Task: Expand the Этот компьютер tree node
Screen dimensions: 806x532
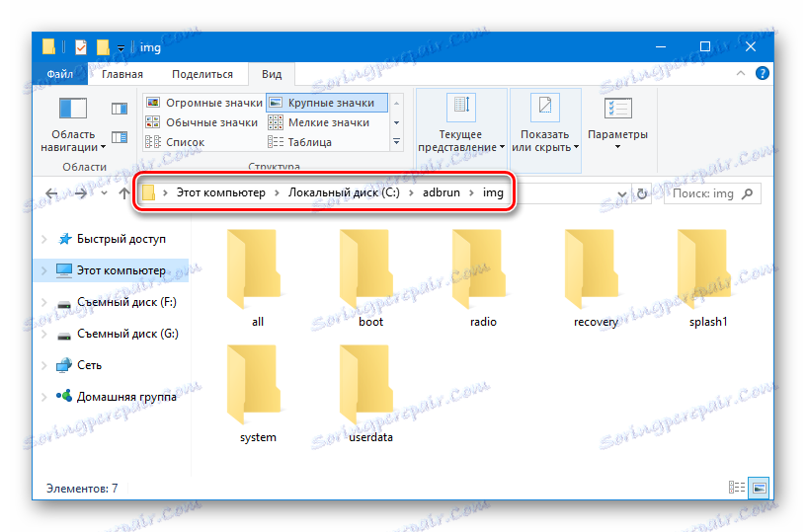Action: coord(44,270)
